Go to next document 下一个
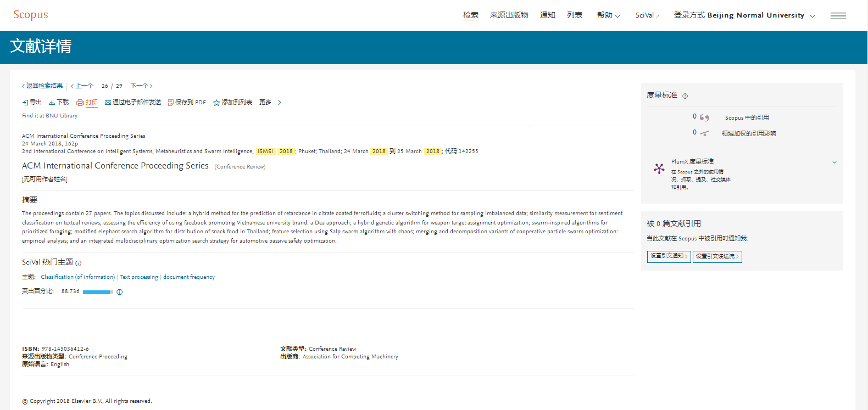Viewport: 868px width, 410px height. tap(141, 86)
